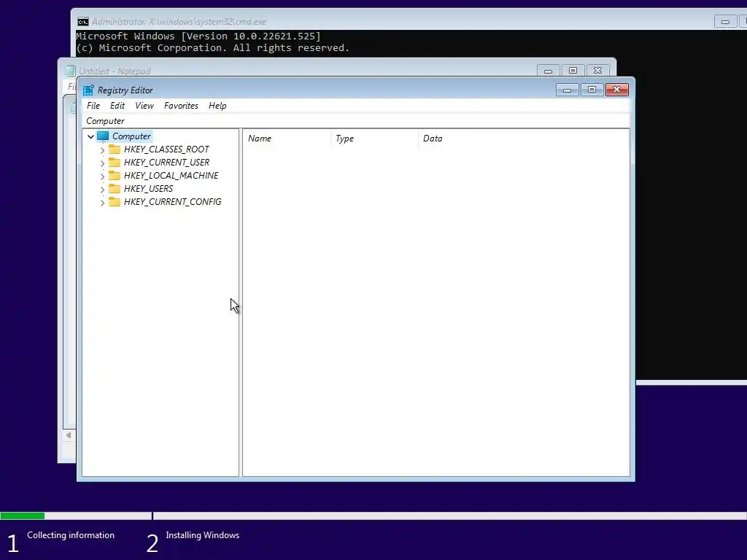
Task: Minimize the Registry Editor window
Action: 567,90
